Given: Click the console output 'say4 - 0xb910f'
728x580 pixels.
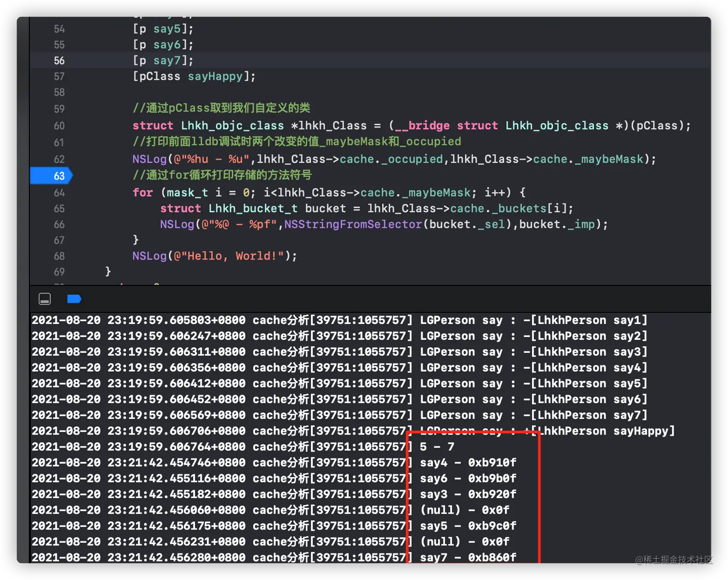Looking at the screenshot, I should [x=468, y=463].
